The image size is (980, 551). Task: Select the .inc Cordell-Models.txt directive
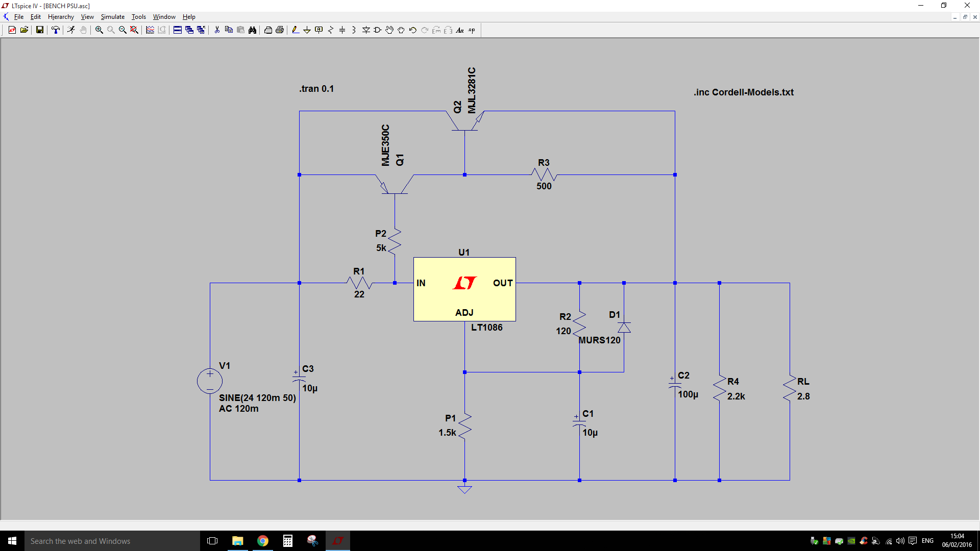(x=744, y=92)
